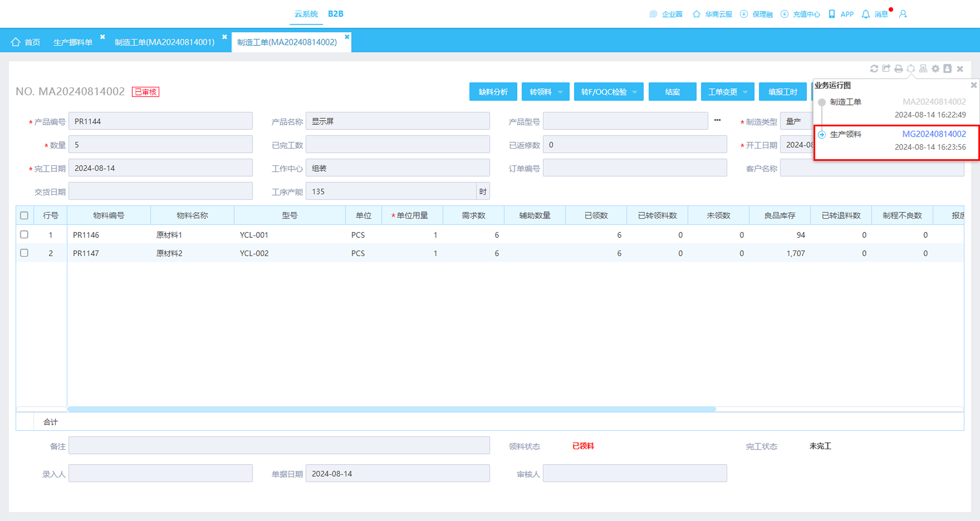Click the print icon in the form toolbar

pos(898,69)
